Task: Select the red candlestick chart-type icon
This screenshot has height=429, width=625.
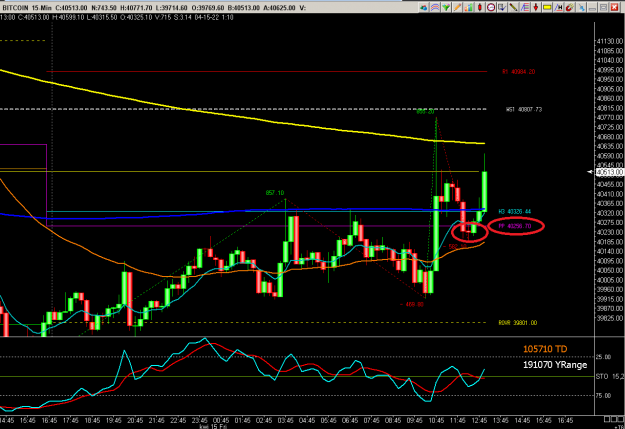Action: click(x=480, y=7)
